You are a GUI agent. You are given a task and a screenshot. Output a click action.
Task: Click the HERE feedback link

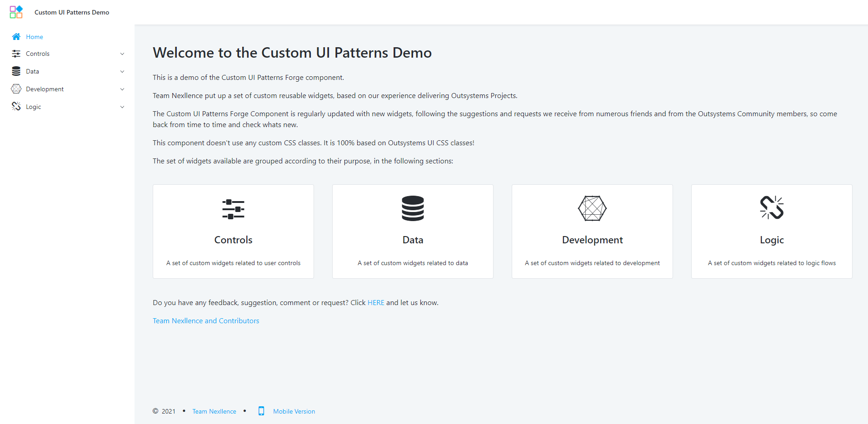(x=376, y=302)
